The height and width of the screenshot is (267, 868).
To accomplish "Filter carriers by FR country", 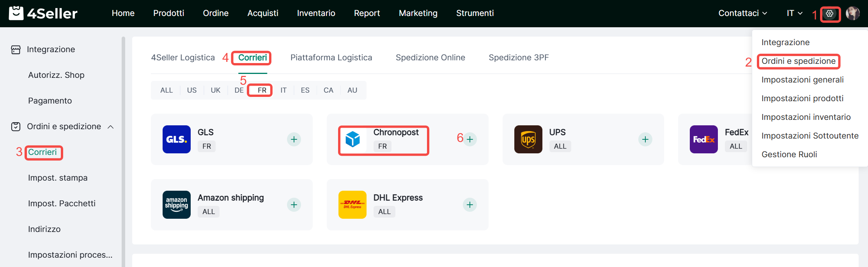I will tap(262, 90).
